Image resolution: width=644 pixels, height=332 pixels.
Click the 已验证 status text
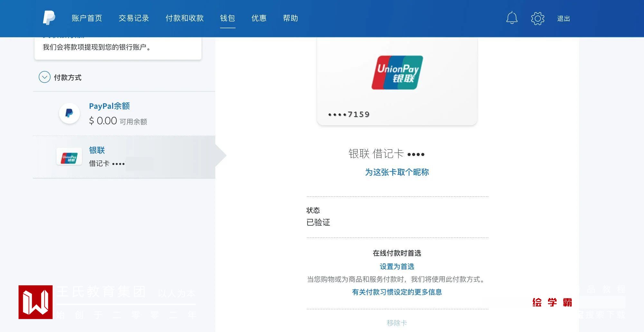coord(318,222)
